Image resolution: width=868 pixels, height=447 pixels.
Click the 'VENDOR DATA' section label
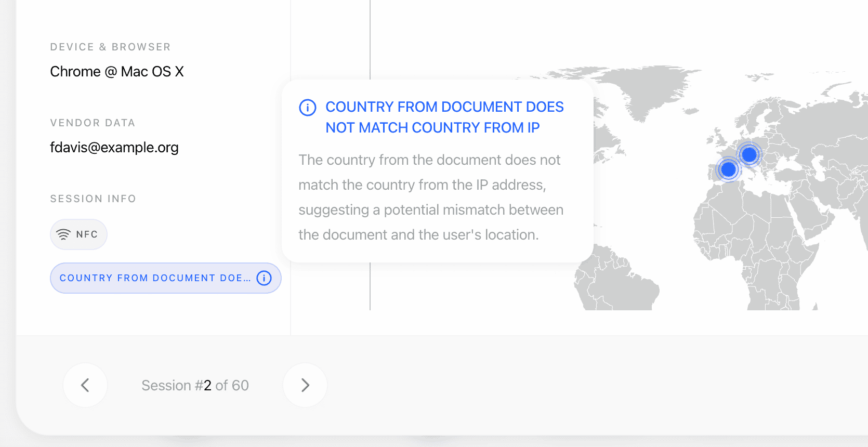pyautogui.click(x=93, y=123)
